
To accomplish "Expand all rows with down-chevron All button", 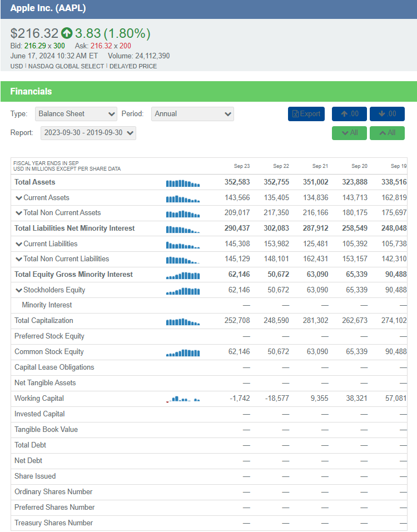I will [349, 133].
